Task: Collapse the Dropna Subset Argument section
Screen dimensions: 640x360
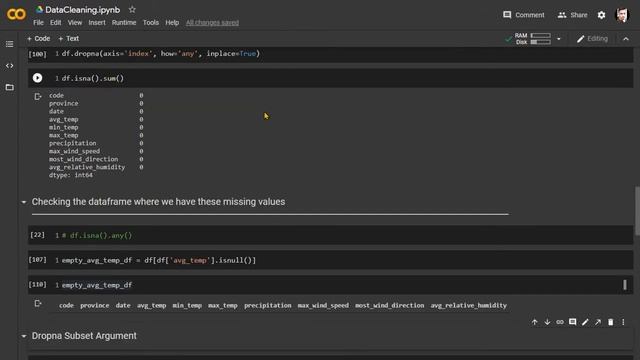Action: click(24, 336)
